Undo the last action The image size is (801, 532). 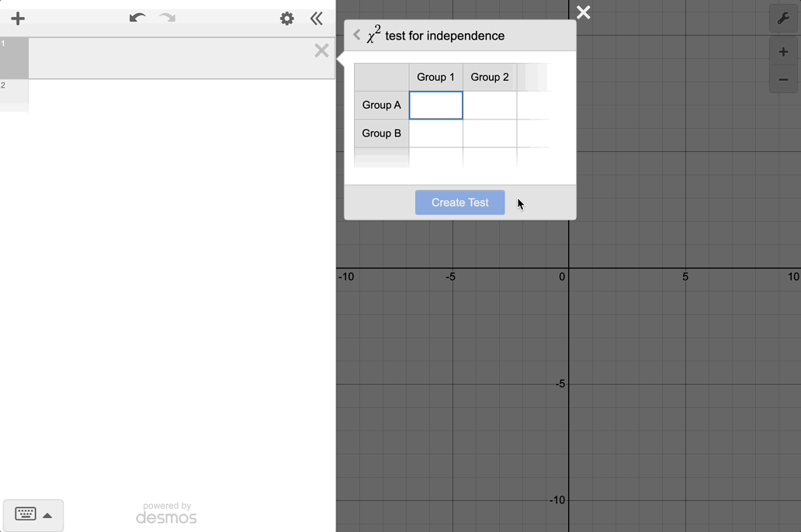click(x=137, y=18)
